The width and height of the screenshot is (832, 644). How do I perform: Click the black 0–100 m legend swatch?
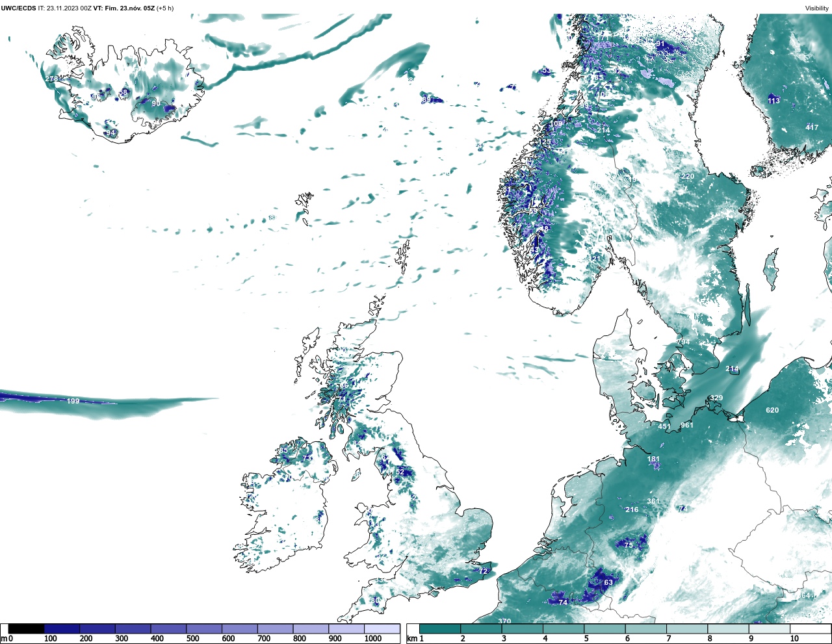(x=27, y=628)
